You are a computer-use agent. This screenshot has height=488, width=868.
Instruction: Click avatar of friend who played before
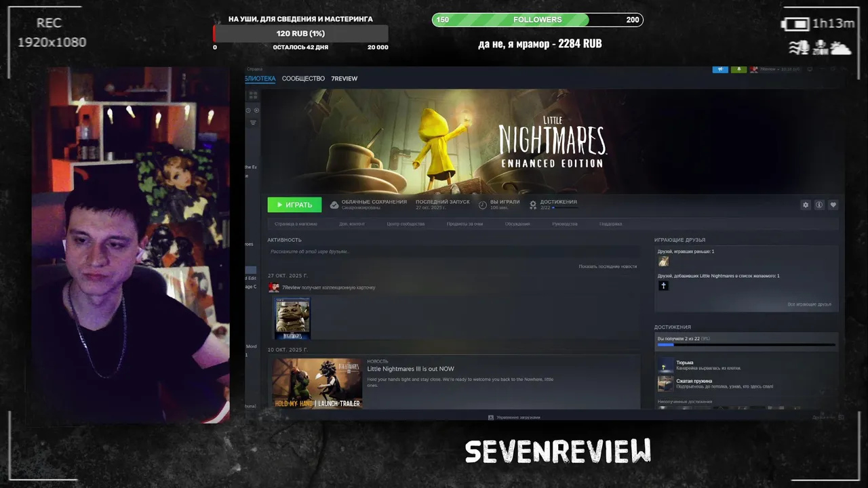pos(663,262)
